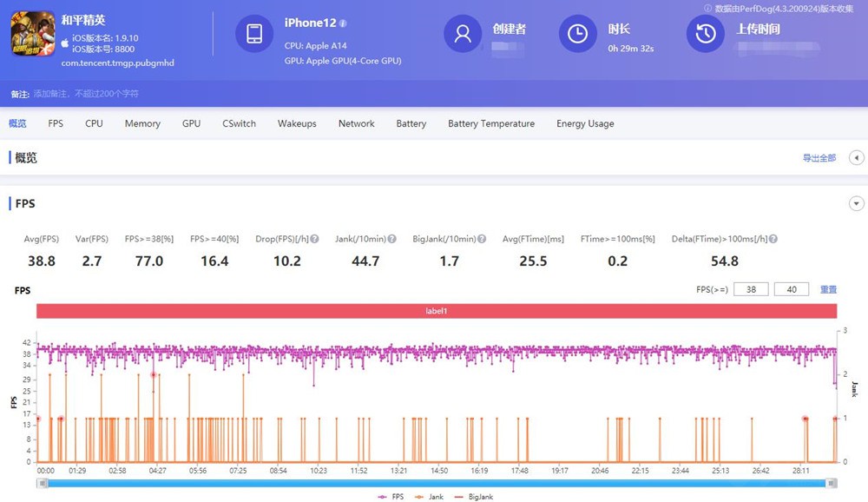Click the FPS>=40[%] value 16.4
Image resolution: width=868 pixels, height=502 pixels.
[214, 261]
